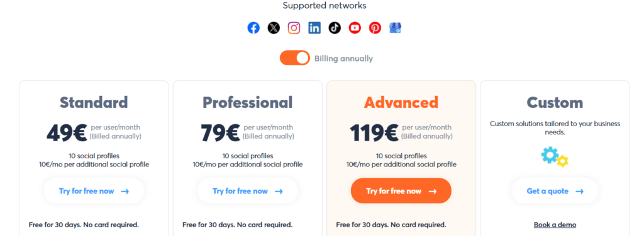Click the orange Advanced Try for free button
Viewport: 644px width, 236px height.
tap(401, 191)
